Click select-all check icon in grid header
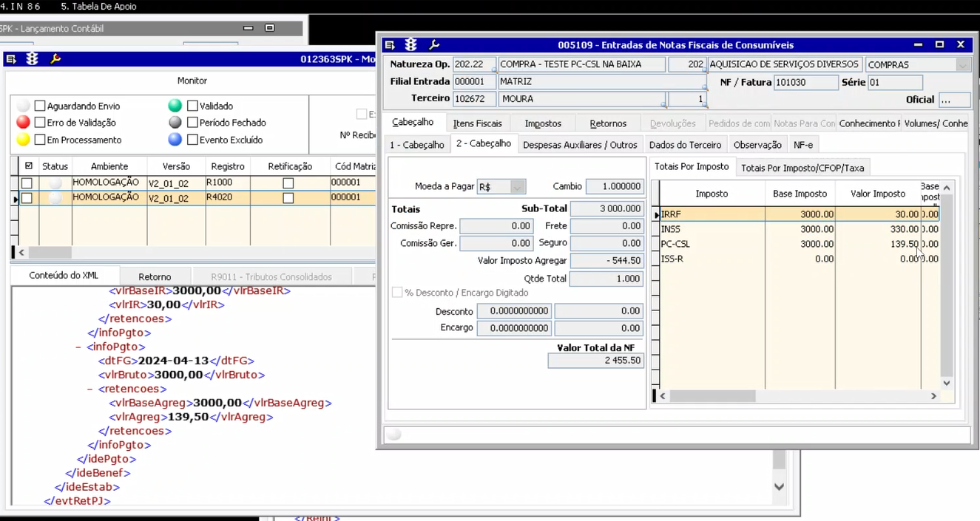The image size is (980, 521). [29, 166]
